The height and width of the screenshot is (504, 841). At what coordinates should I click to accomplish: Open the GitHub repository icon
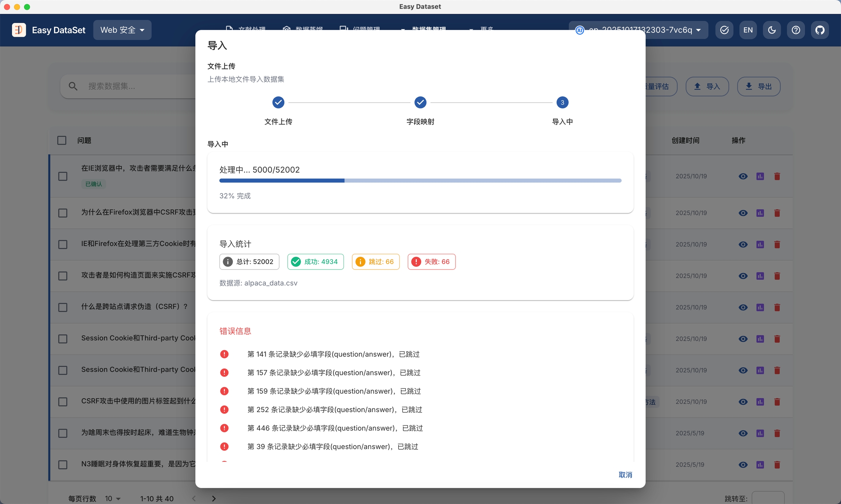(x=820, y=30)
